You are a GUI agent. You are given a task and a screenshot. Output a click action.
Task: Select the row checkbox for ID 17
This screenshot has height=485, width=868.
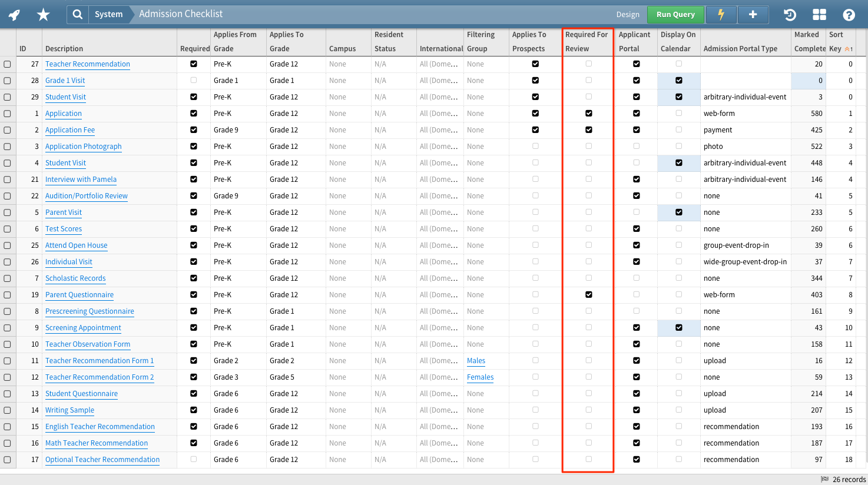click(7, 460)
